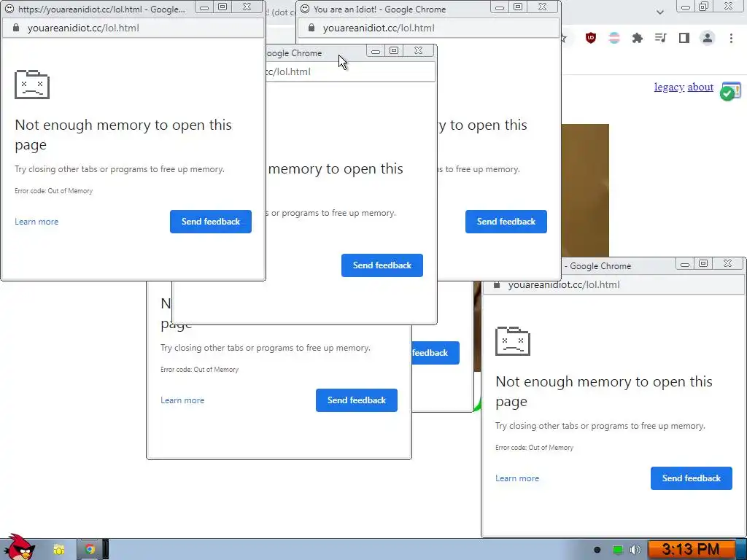The width and height of the screenshot is (747, 560).
Task: Open the volume speaker tray icon
Action: 635,550
